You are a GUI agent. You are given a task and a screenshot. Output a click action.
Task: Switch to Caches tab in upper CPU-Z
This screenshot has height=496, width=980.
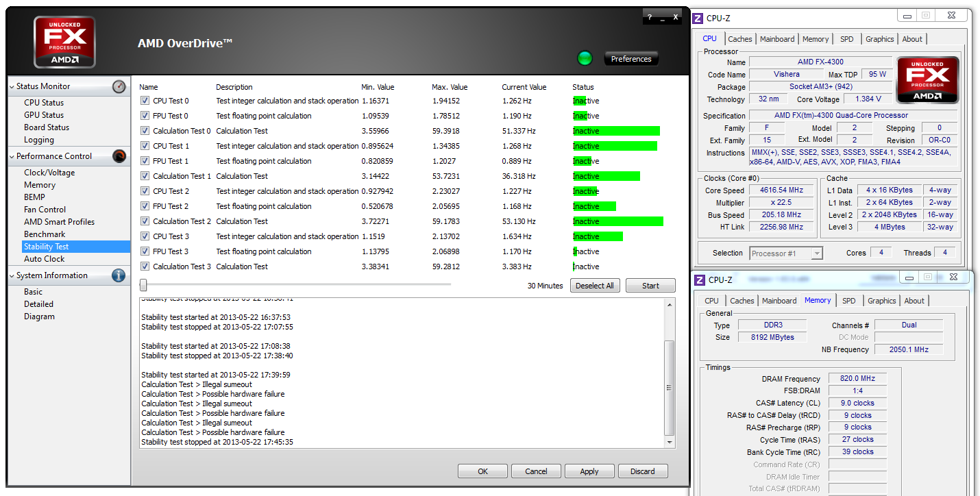tap(740, 39)
